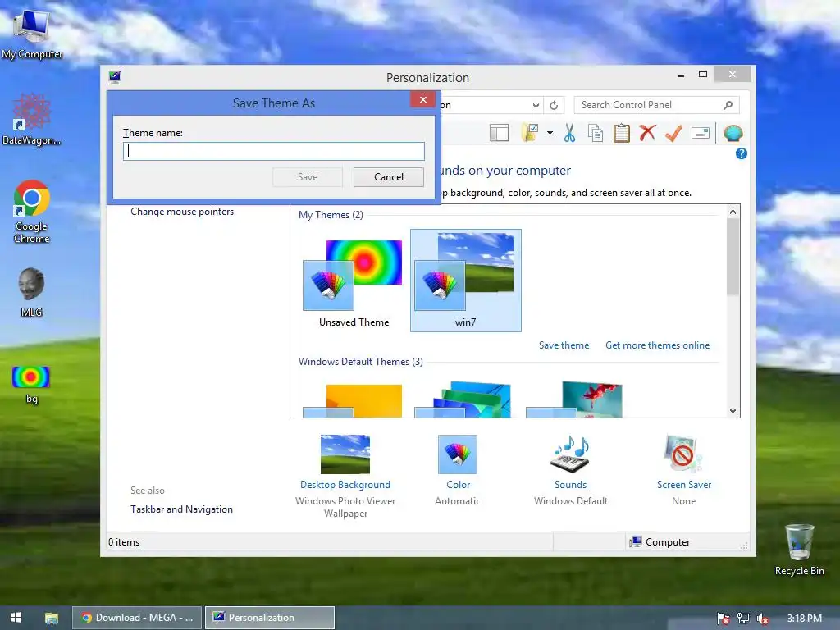Click the scissors Cut icon
The height and width of the screenshot is (630, 840).
(569, 132)
